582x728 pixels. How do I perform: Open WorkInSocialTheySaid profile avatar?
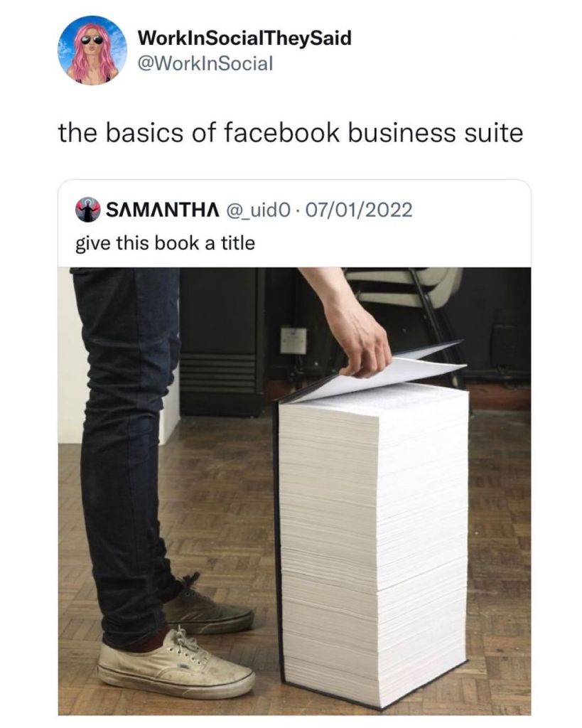point(92,50)
